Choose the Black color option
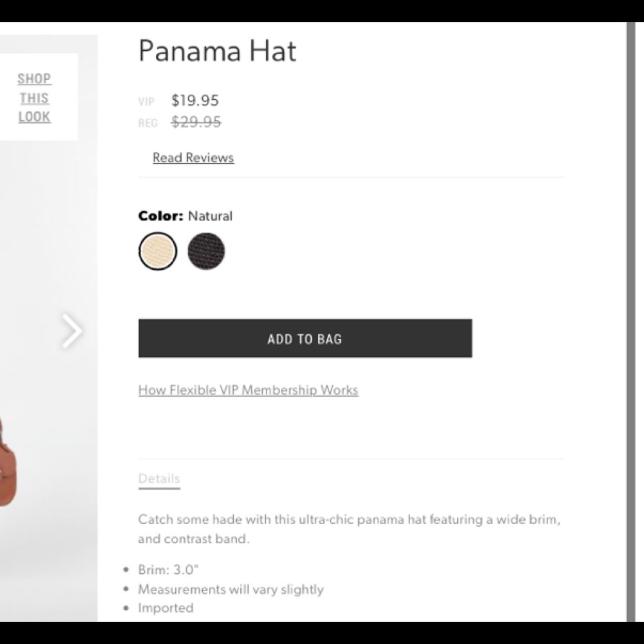Screen dimensions: 644x644 pyautogui.click(x=206, y=251)
